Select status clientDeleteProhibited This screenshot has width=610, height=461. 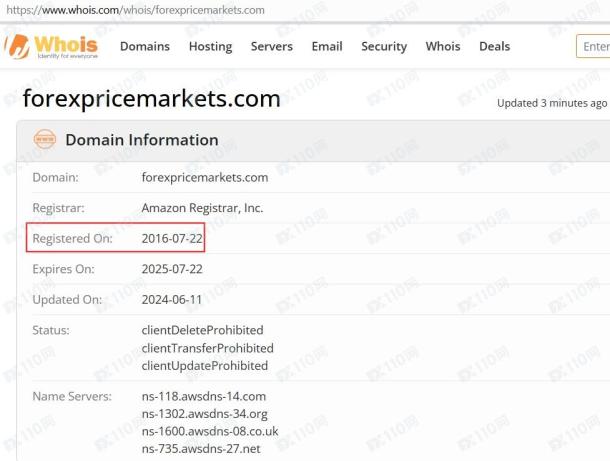click(202, 330)
